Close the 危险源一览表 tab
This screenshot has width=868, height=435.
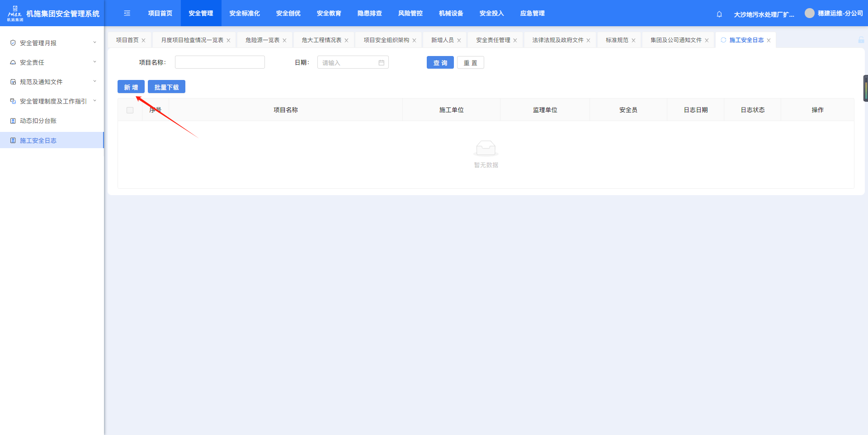pyautogui.click(x=284, y=41)
